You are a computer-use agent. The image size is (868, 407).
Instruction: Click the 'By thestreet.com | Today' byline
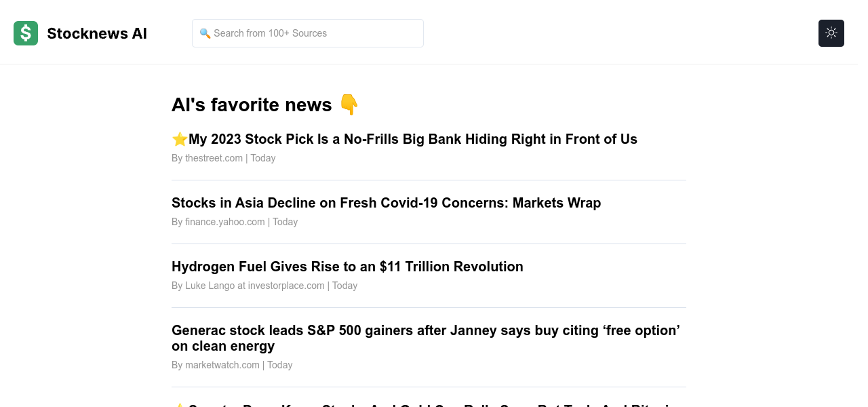pos(223,158)
